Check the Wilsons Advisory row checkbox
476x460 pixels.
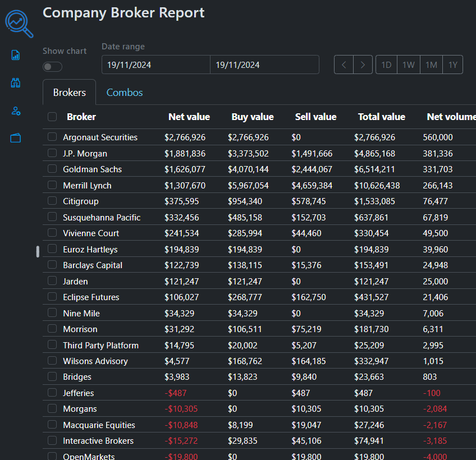pos(52,361)
